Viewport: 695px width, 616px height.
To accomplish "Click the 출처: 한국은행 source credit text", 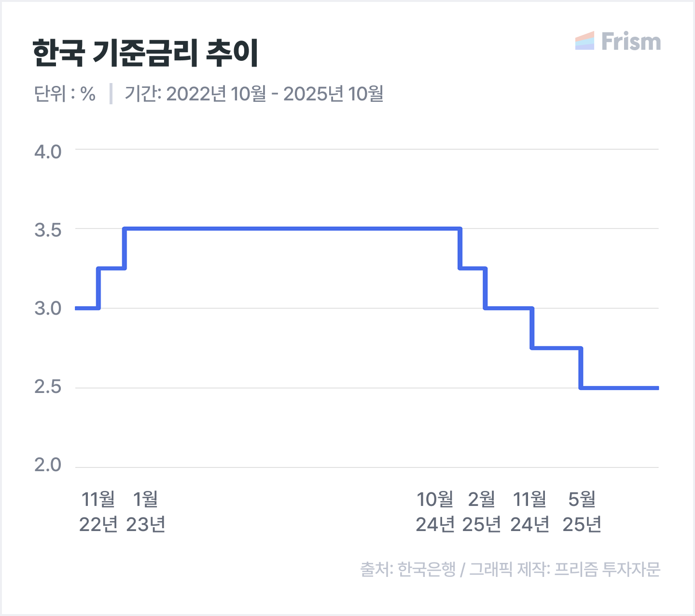I will point(408,569).
